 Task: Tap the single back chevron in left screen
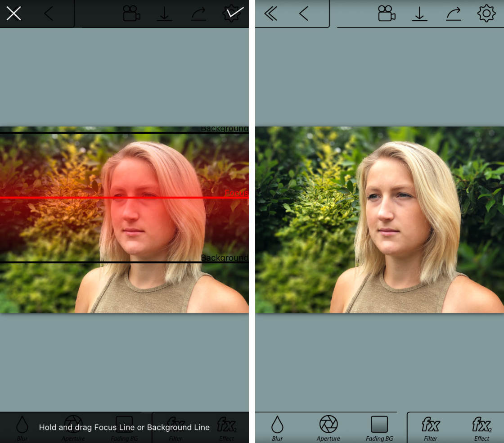[x=49, y=14]
